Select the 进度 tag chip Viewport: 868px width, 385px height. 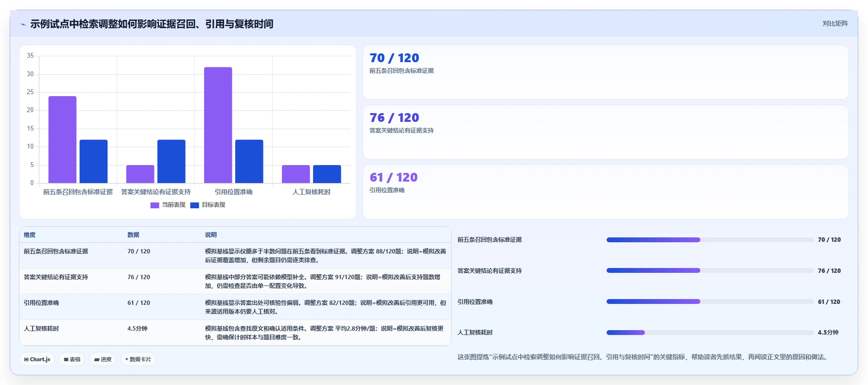coord(103,359)
